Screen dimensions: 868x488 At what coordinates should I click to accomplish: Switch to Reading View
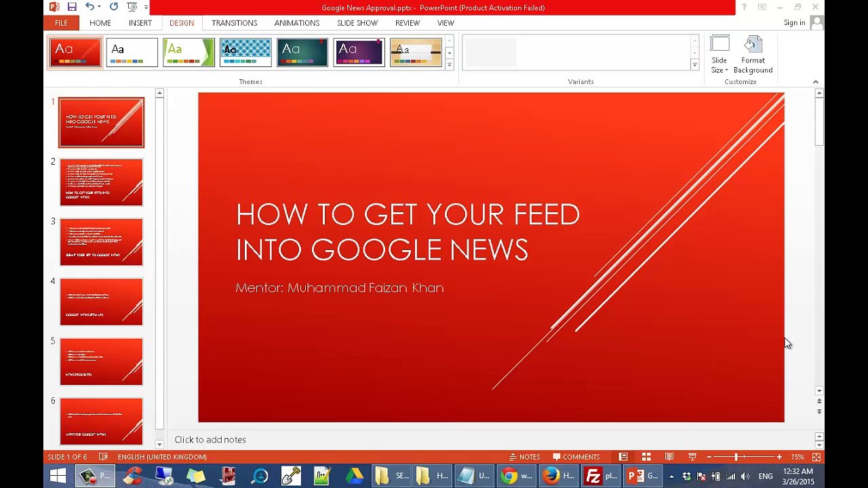click(x=669, y=457)
